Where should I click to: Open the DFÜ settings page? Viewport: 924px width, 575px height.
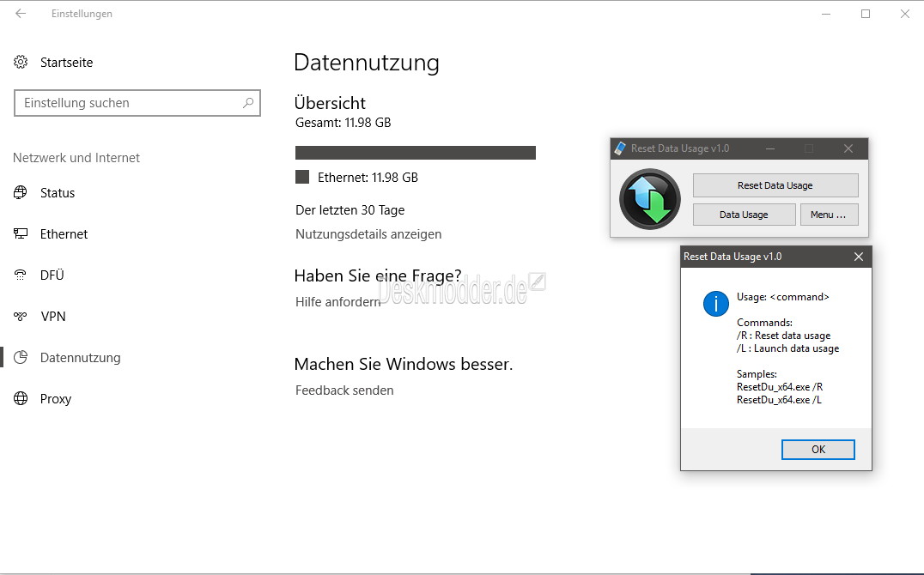click(x=52, y=275)
